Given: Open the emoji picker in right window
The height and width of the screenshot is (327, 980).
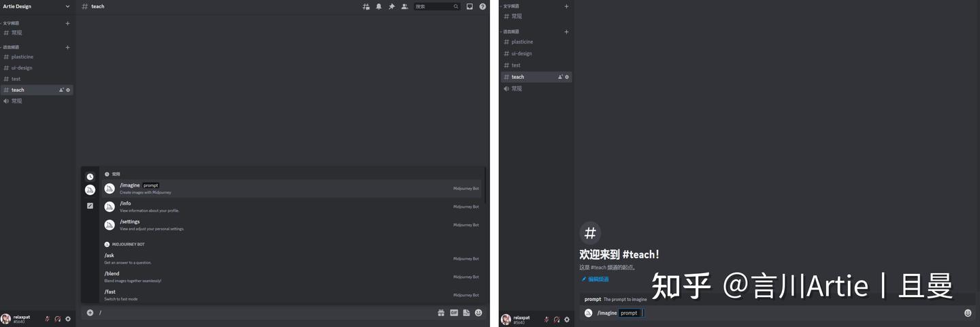Looking at the screenshot, I should click(968, 313).
